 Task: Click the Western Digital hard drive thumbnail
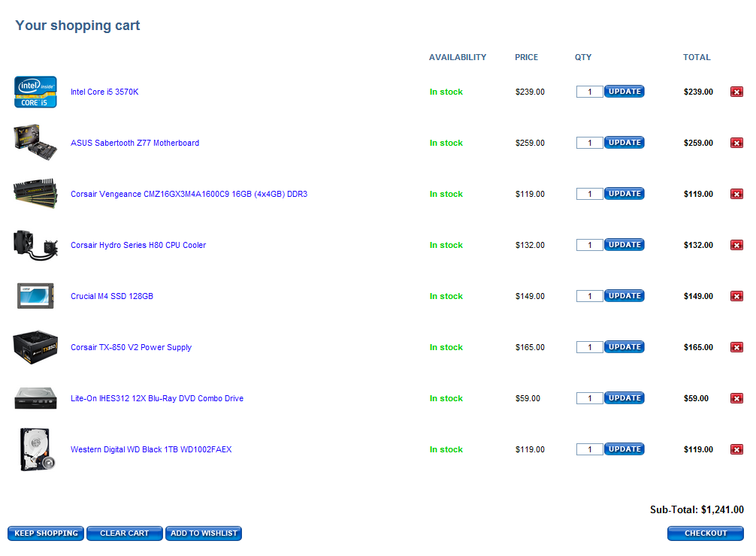pos(37,449)
